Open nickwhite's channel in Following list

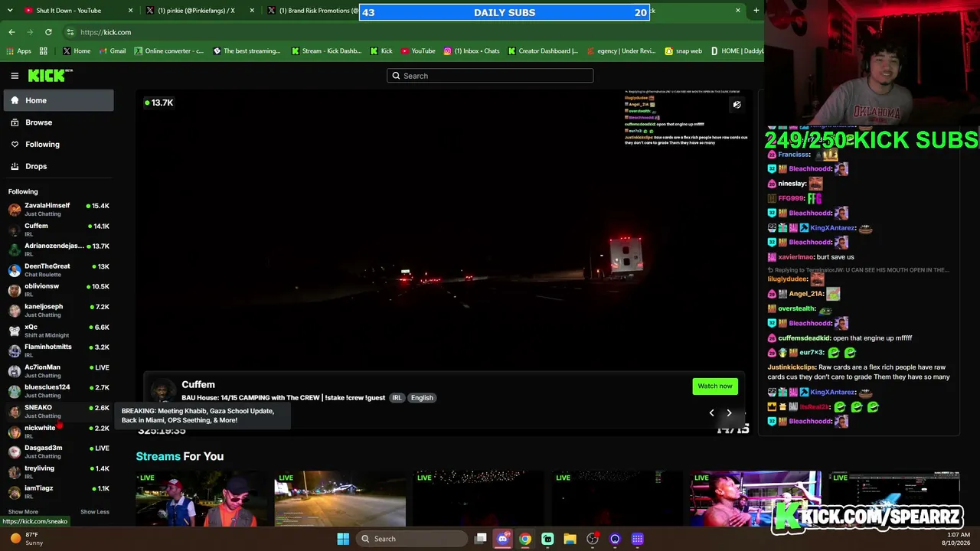point(59,432)
